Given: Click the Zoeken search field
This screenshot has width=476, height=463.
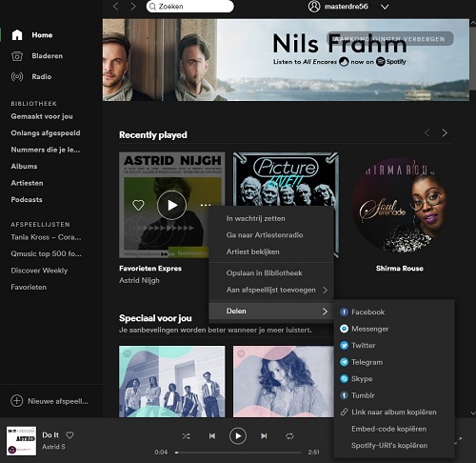Looking at the screenshot, I should click(x=189, y=7).
